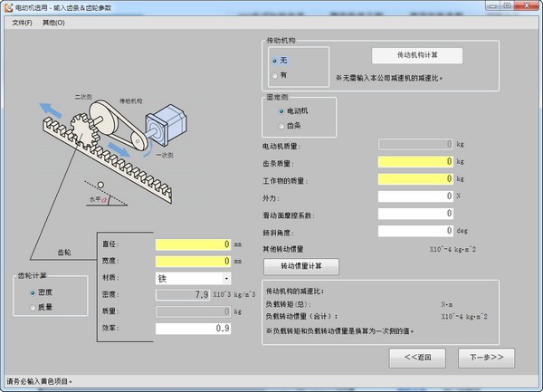This screenshot has width=543, height=392.
Task: Click the 传动机构的减速比 label
Action: pyautogui.click(x=295, y=292)
